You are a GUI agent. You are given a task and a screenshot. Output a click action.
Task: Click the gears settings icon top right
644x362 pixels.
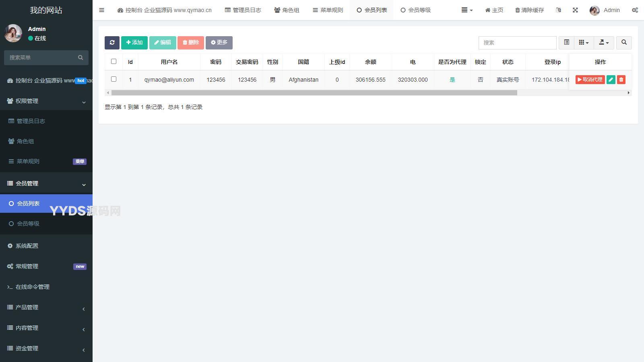[x=635, y=10]
